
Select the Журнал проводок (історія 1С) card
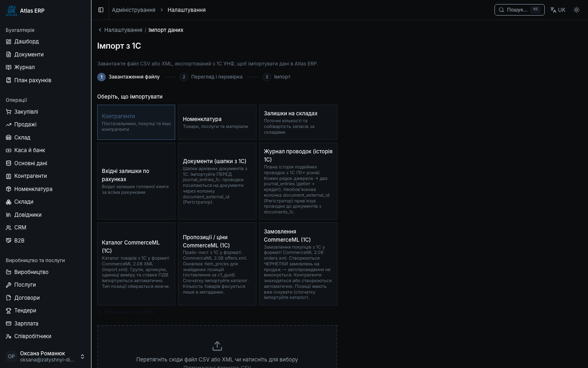coord(298,181)
